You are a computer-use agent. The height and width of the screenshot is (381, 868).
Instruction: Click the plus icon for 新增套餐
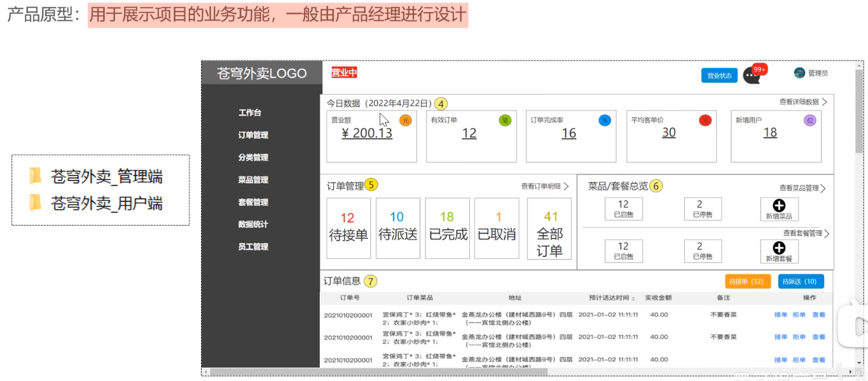click(x=779, y=248)
